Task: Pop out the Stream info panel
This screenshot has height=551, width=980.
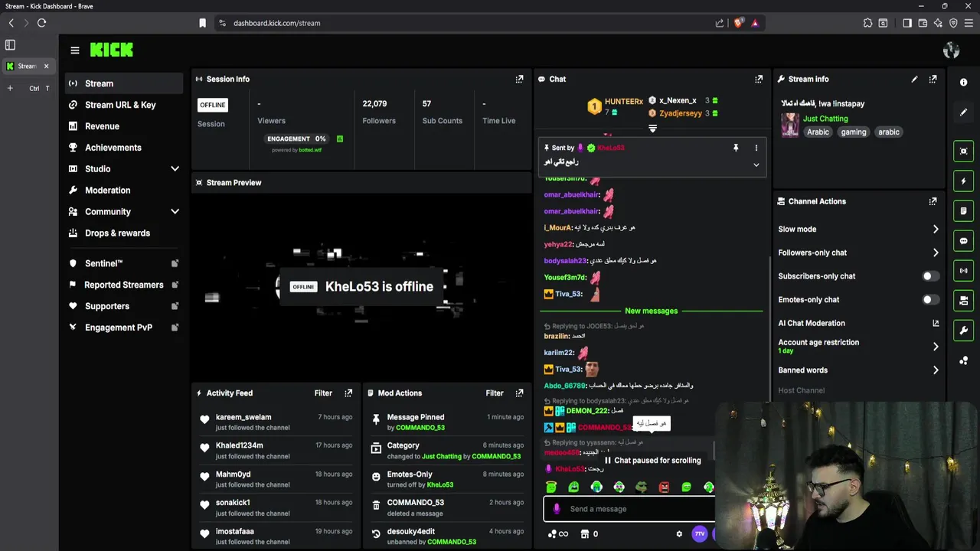Action: (x=933, y=79)
